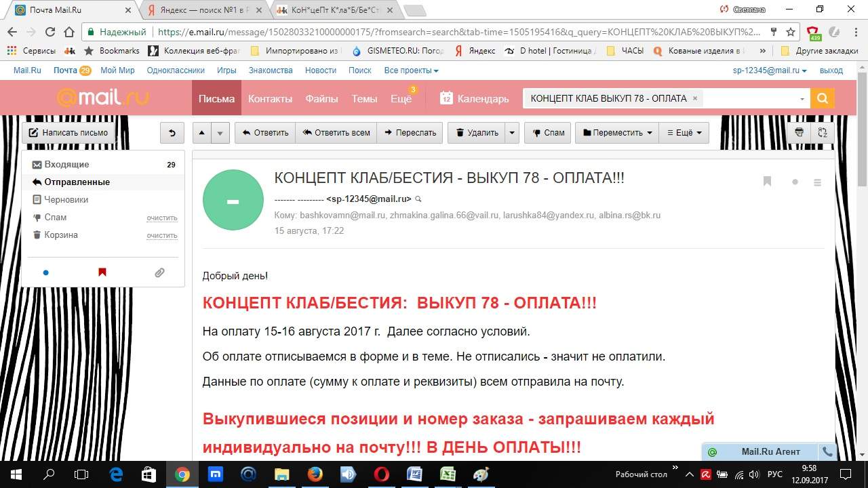The image size is (868, 488).
Task: Open the Ещё tab in header
Action: pos(401,98)
